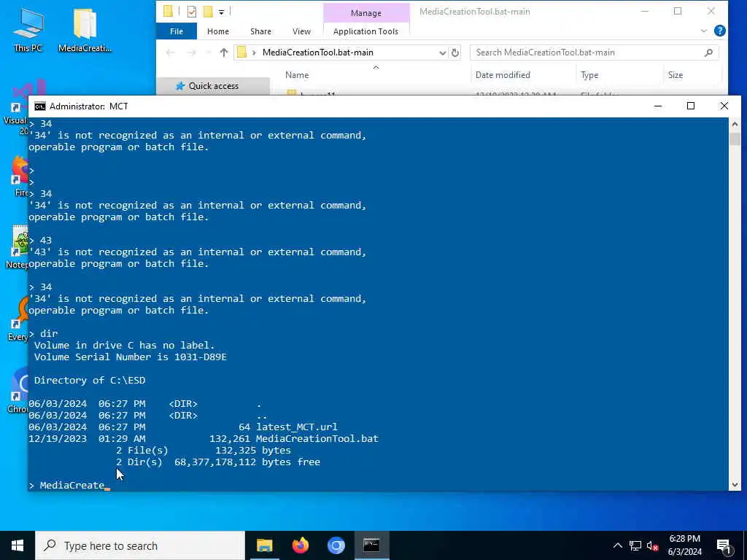This screenshot has height=560, width=747.
Task: Open the Firefox desktop shortcut
Action: point(19,176)
